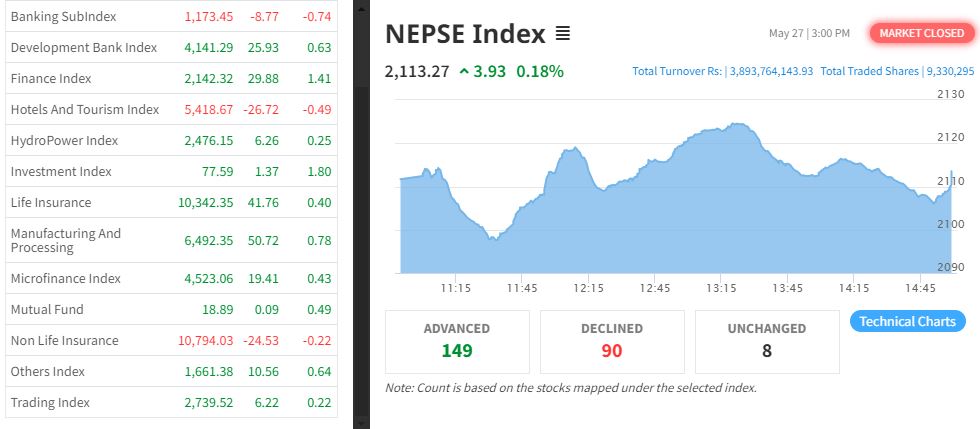Open the Development Bank Index link
980x429 pixels.
point(83,47)
